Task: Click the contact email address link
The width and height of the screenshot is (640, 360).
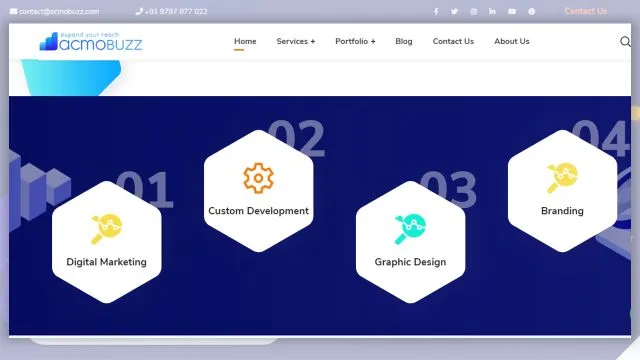Action: [54, 11]
